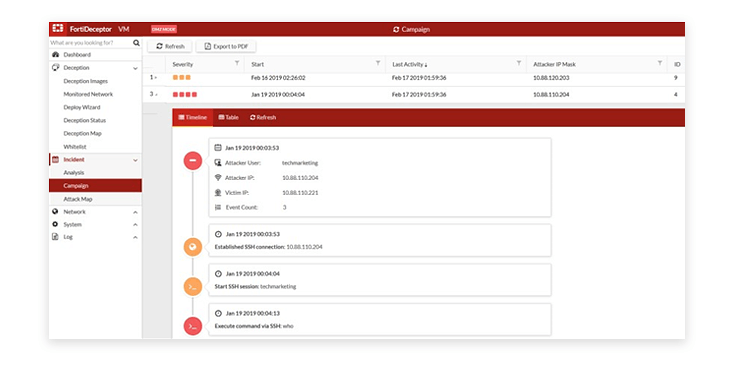
Task: Click clock icon for 00:04:04 event
Action: (218, 274)
